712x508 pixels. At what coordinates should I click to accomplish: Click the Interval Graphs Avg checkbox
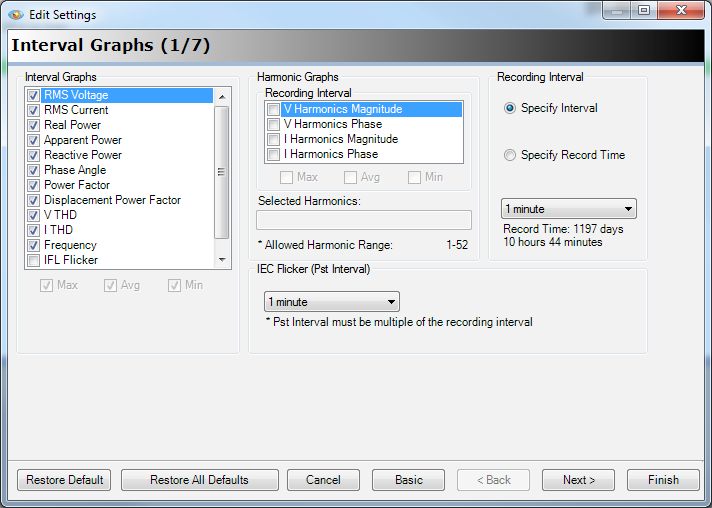click(x=110, y=286)
